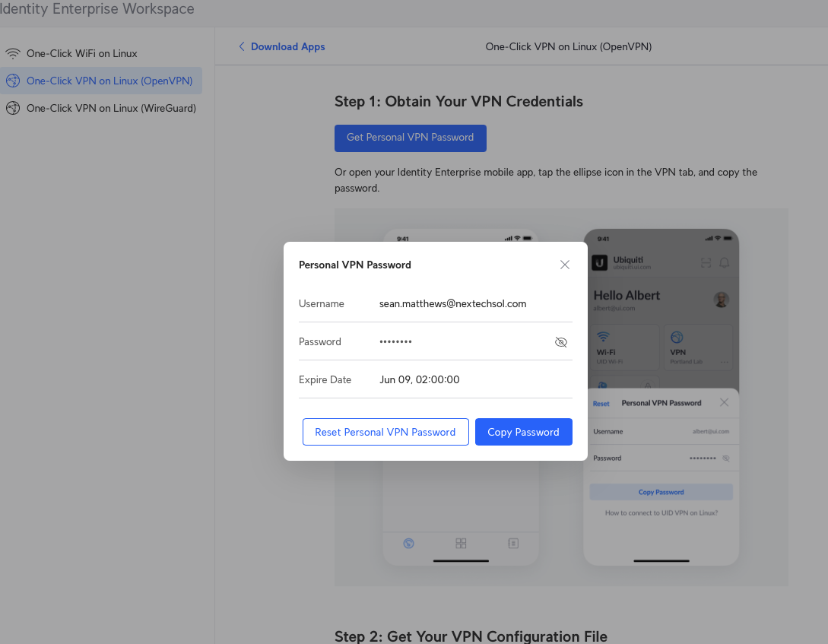Click the masked password dots field

tap(395, 341)
